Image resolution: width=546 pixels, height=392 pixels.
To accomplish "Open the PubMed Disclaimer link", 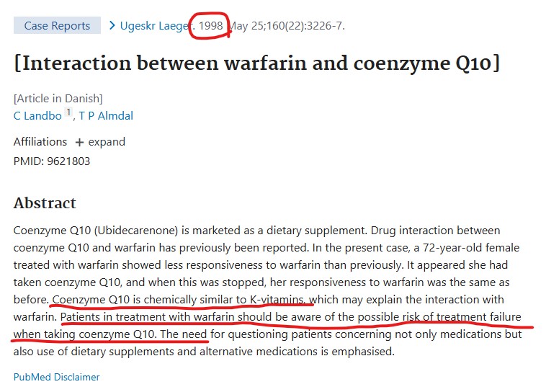I will click(56, 377).
